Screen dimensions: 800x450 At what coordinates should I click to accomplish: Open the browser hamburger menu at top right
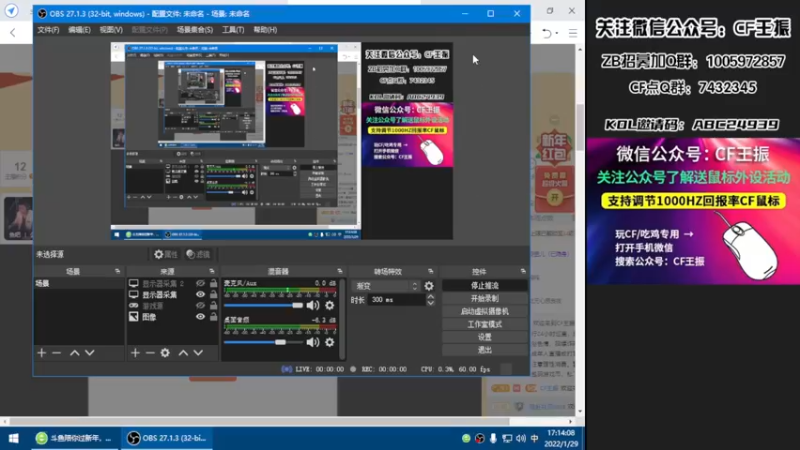573,33
